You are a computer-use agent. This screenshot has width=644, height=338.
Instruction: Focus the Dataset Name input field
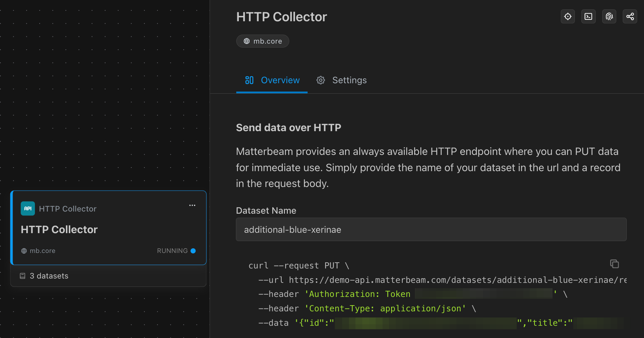(431, 230)
